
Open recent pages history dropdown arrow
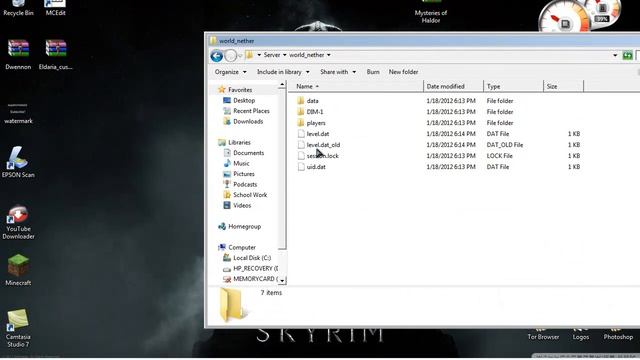click(x=240, y=56)
